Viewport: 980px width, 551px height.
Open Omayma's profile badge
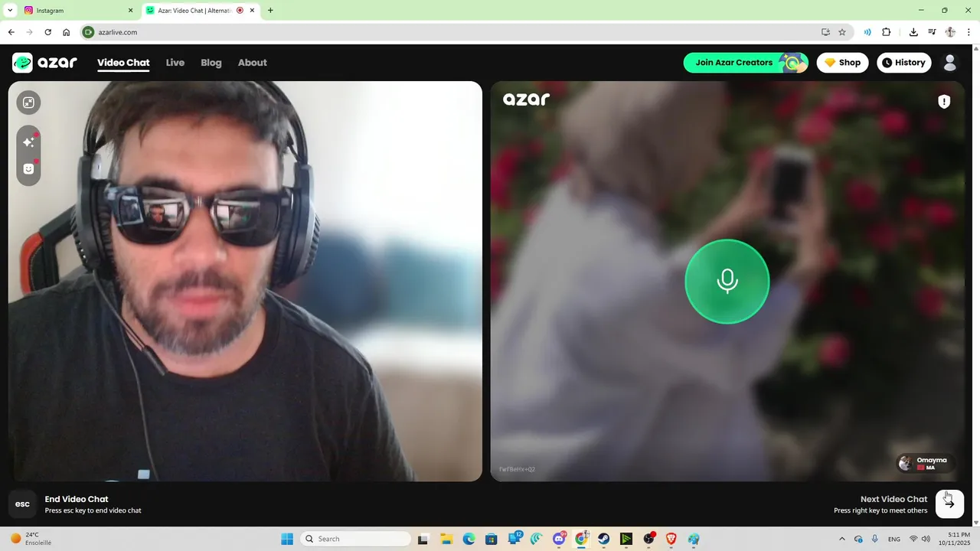click(x=926, y=463)
